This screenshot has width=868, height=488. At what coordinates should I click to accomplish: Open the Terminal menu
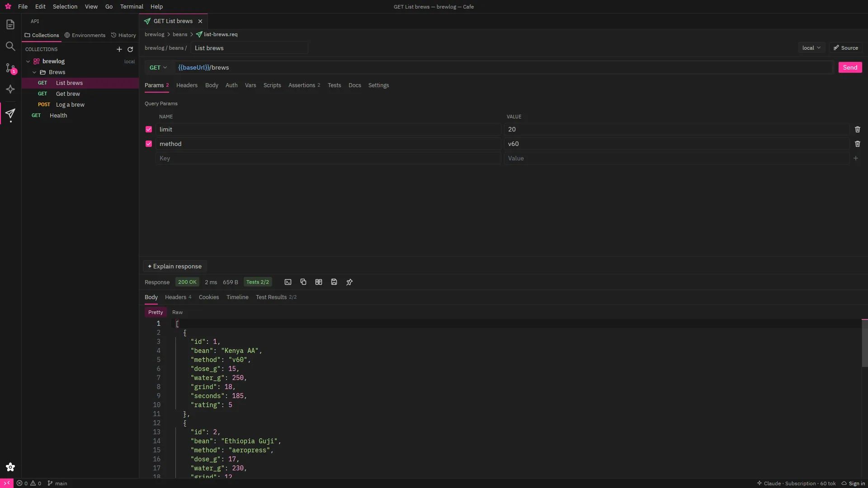pos(132,7)
